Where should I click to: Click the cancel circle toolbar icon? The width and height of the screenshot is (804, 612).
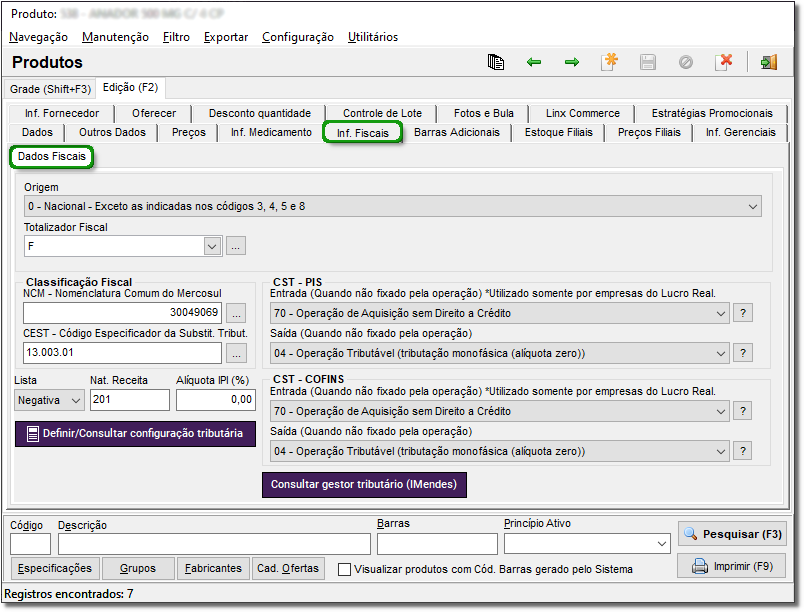(686, 62)
